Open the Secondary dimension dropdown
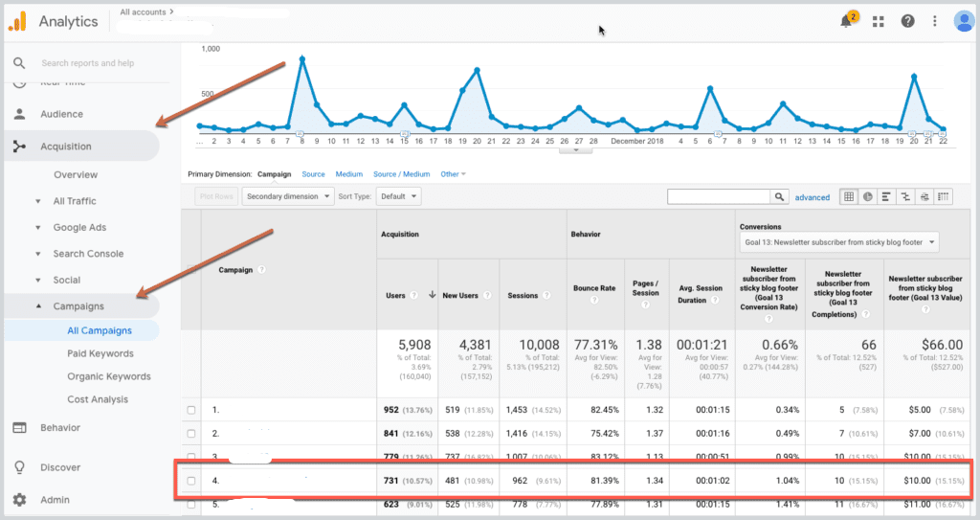The image size is (980, 520). (x=288, y=196)
